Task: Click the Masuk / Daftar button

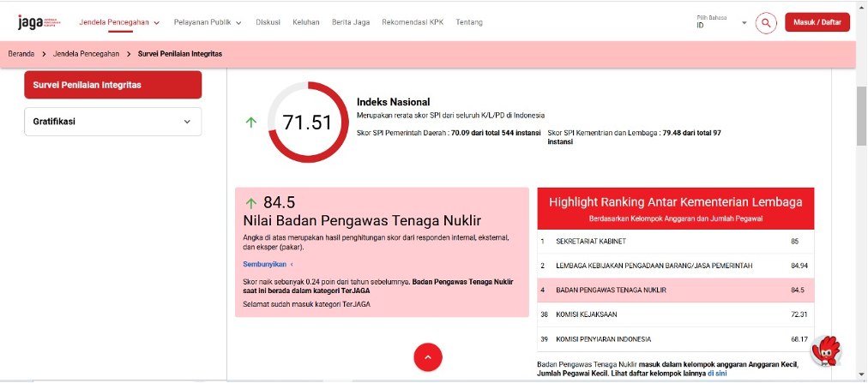Action: pyautogui.click(x=817, y=22)
